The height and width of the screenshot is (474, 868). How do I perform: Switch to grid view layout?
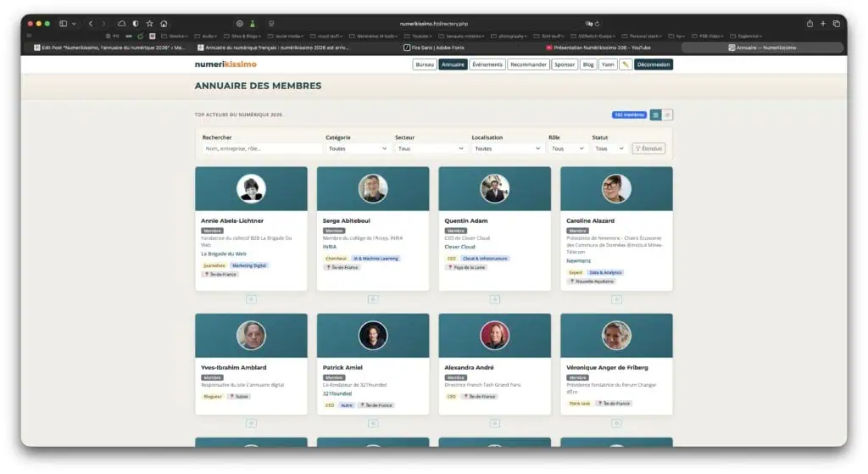pyautogui.click(x=655, y=114)
